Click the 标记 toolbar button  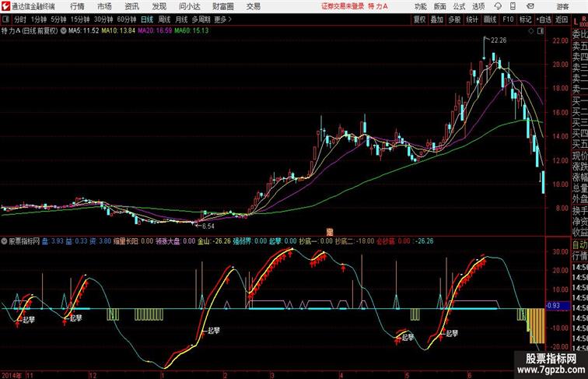(525, 19)
